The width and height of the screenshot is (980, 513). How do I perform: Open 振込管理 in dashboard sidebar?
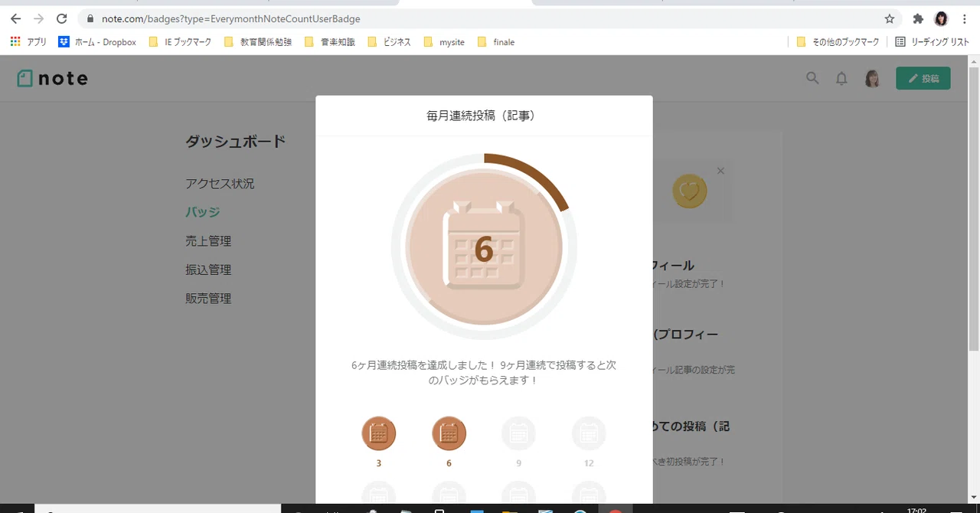tap(208, 270)
